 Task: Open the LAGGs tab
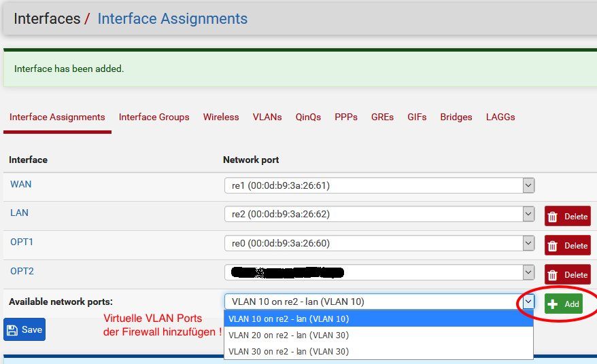(500, 117)
